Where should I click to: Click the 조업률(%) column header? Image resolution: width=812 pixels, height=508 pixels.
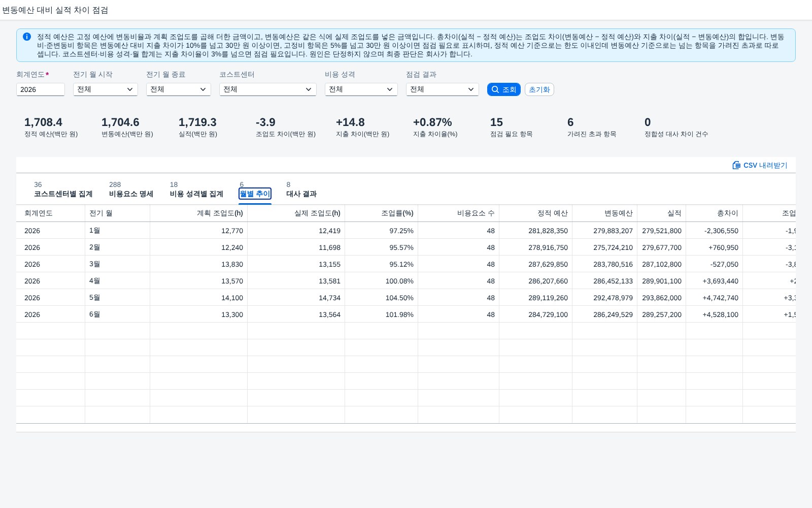[382, 213]
